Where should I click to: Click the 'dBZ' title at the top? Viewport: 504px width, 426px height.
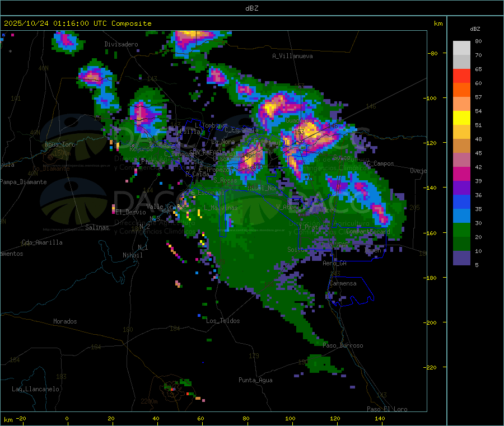coord(251,8)
